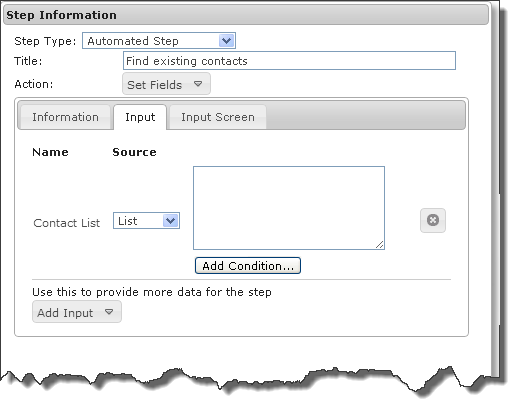Select the Input tab
515x412 pixels.
click(x=140, y=117)
